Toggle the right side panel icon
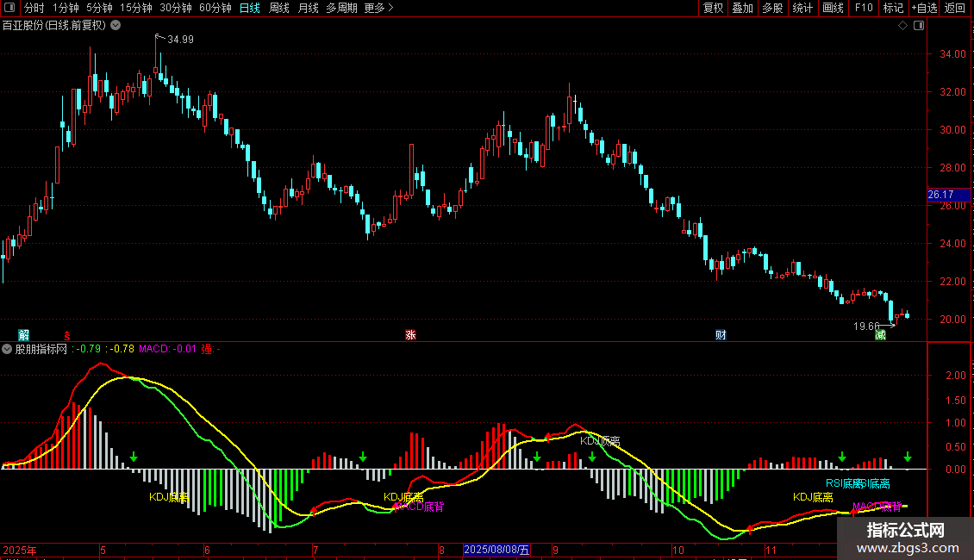974x560 pixels. 919,26
